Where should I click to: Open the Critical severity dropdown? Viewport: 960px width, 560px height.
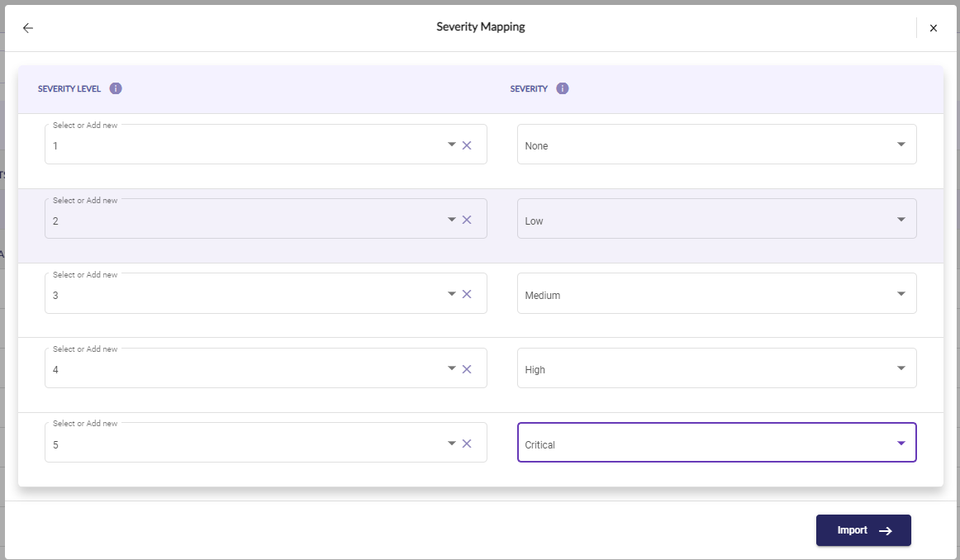tap(716, 443)
